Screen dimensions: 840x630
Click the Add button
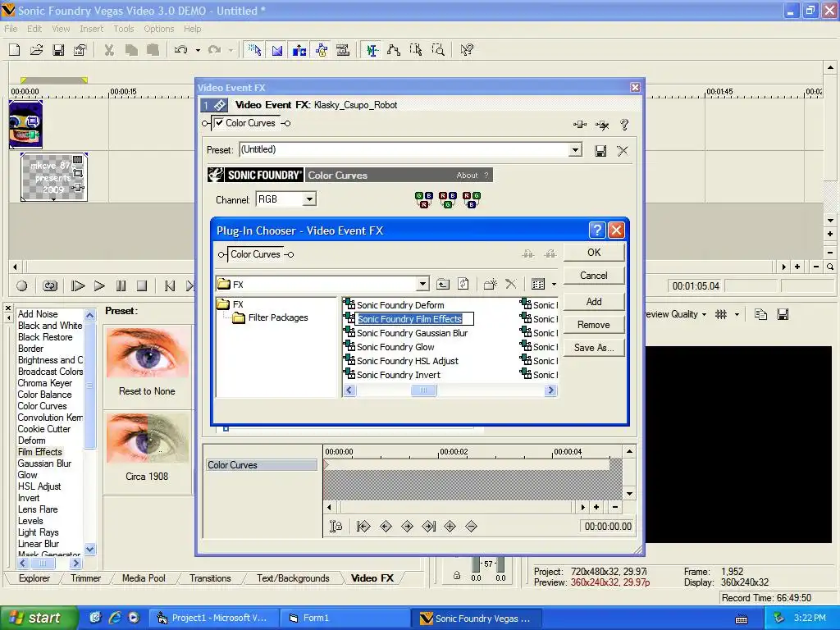point(594,302)
